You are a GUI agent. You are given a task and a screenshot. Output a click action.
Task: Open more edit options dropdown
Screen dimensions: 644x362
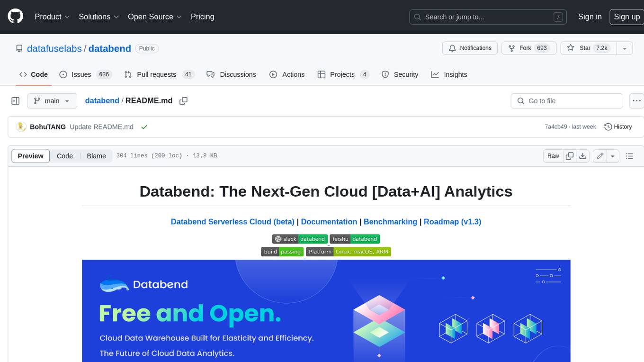click(x=613, y=156)
